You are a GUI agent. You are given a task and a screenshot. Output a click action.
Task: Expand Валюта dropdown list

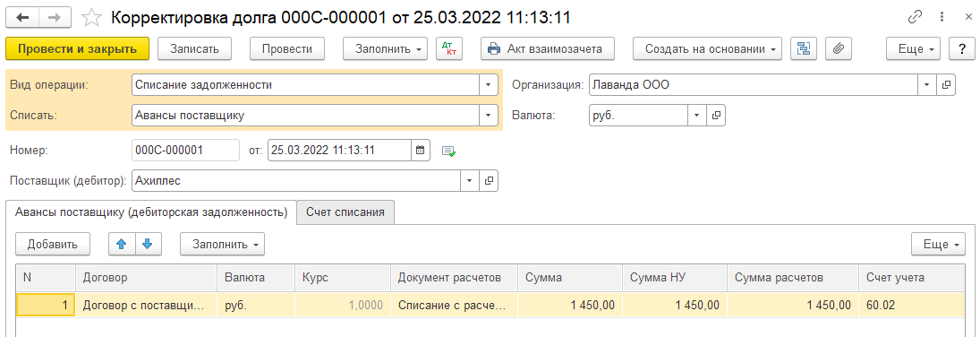click(697, 116)
